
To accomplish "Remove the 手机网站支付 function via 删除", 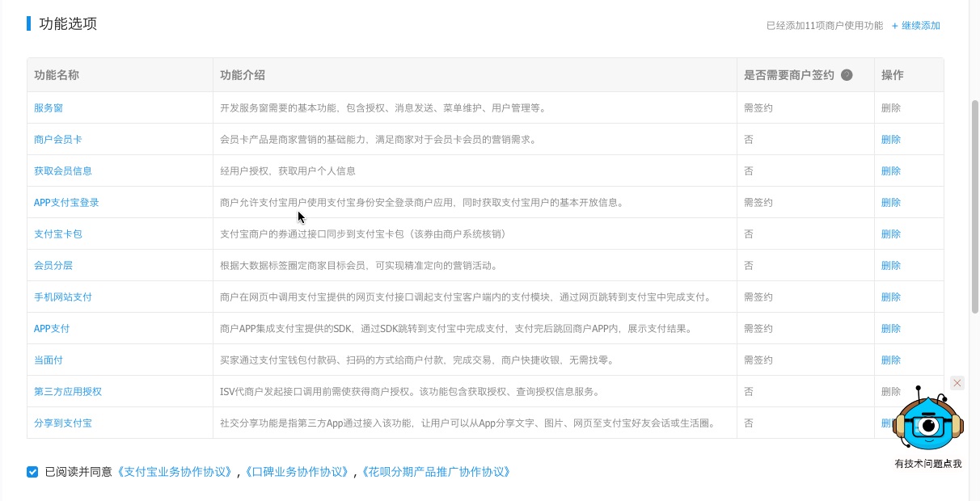I will coord(890,297).
